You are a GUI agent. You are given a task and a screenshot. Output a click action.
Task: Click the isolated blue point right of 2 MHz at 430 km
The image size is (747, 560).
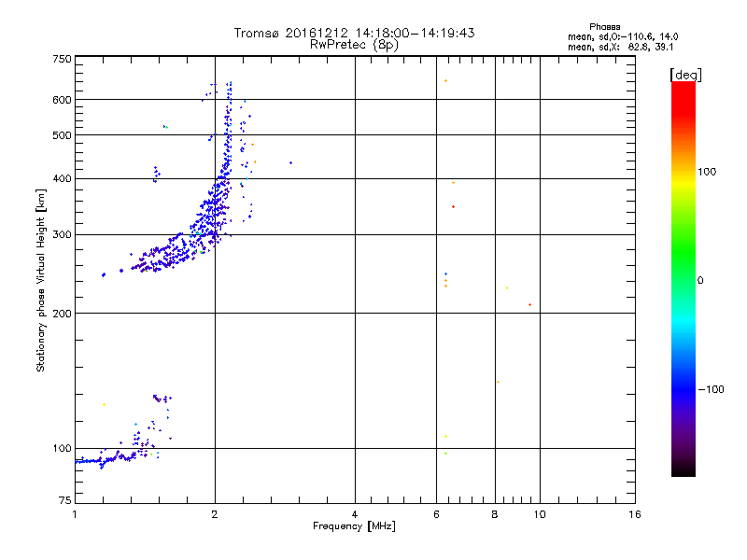290,162
